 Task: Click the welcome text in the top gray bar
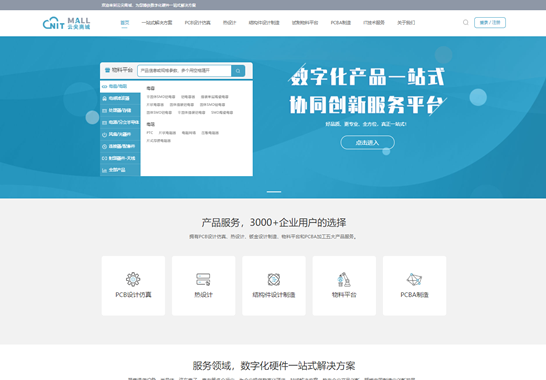pyautogui.click(x=149, y=5)
